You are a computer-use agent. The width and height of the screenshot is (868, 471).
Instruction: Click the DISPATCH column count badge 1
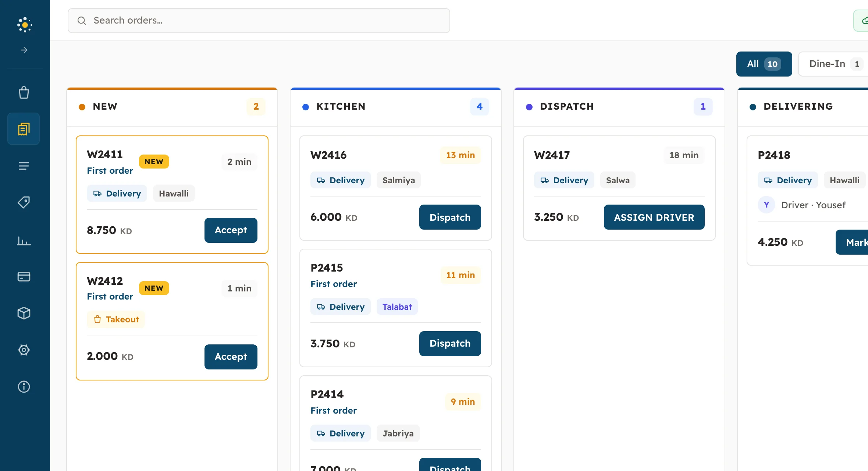(703, 107)
